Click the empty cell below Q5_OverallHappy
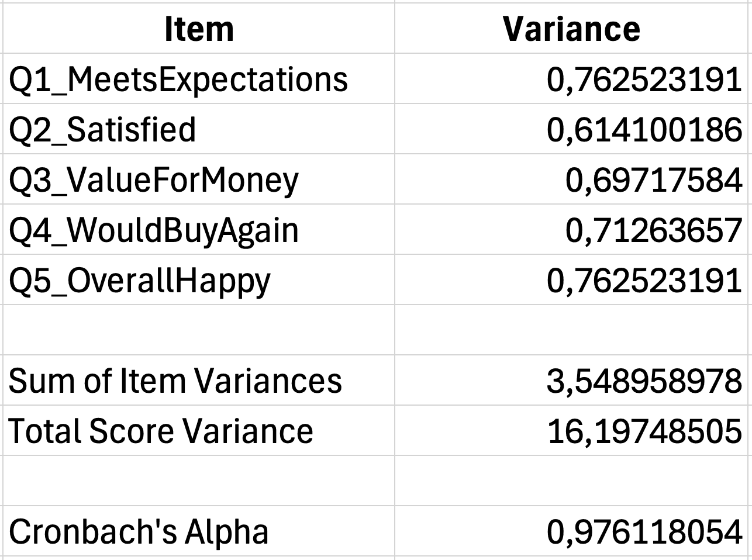 click(x=199, y=330)
